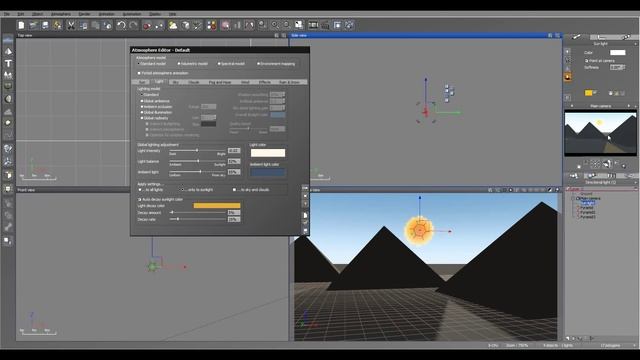Viewport: 640px width, 360px height.
Task: Click the Sun light Color swatch in object panel
Action: click(x=618, y=52)
